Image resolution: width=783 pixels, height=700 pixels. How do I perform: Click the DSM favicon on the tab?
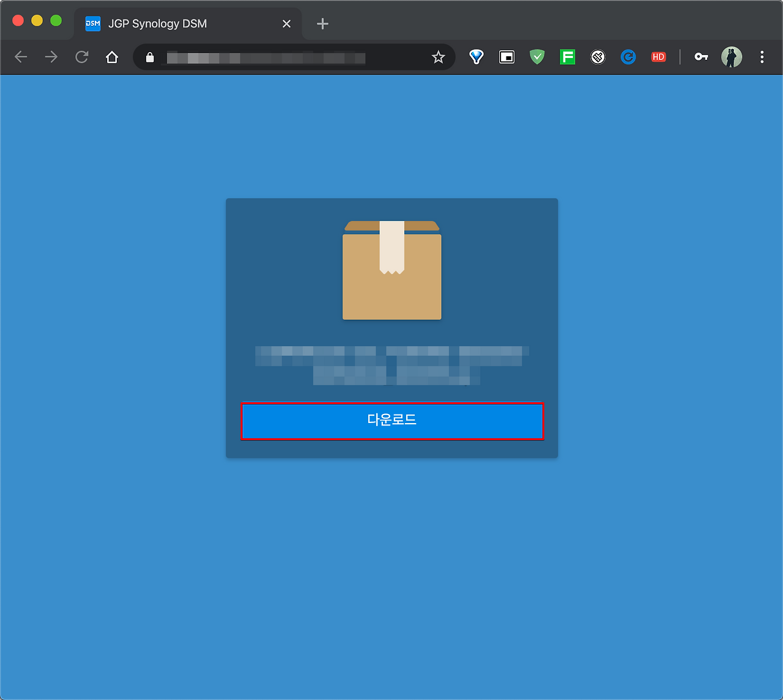[x=93, y=23]
